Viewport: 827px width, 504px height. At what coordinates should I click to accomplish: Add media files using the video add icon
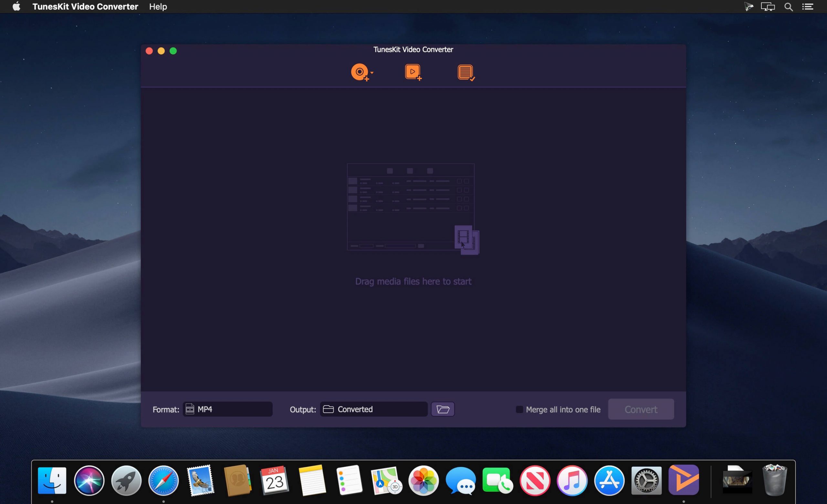413,72
